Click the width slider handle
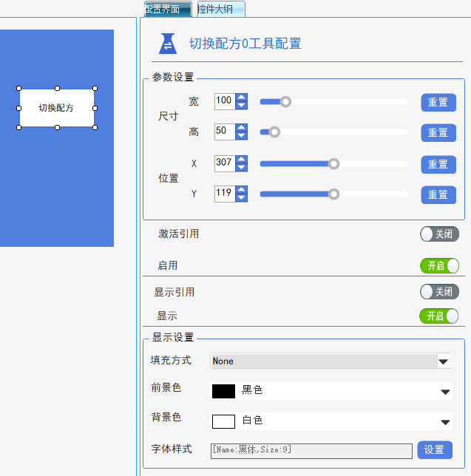Screen dimensions: 471x476 coord(285,102)
